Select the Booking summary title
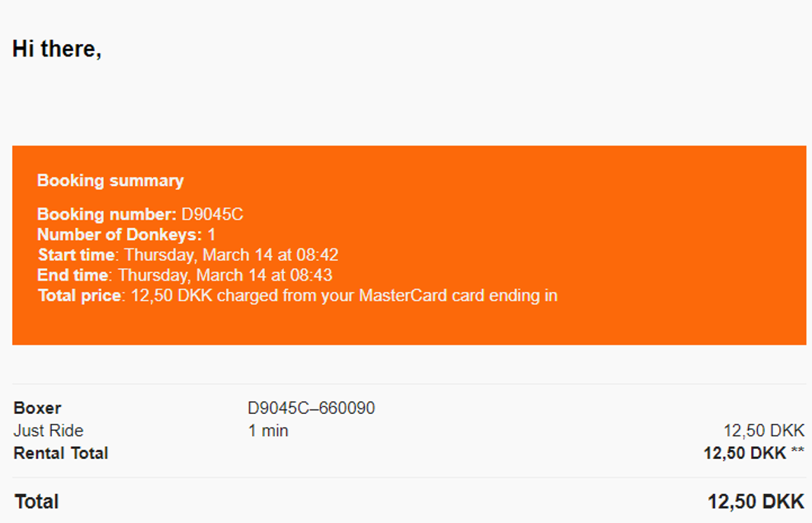812x523 pixels. tap(110, 181)
